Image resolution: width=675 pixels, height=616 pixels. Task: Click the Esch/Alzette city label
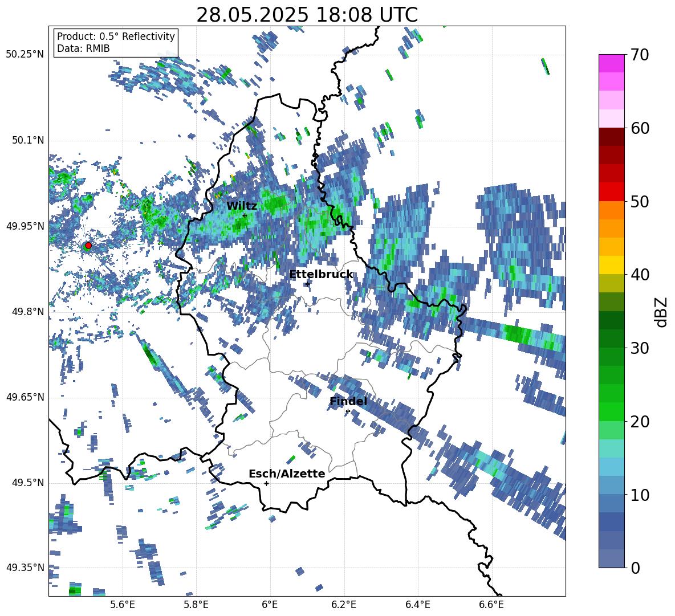point(287,474)
